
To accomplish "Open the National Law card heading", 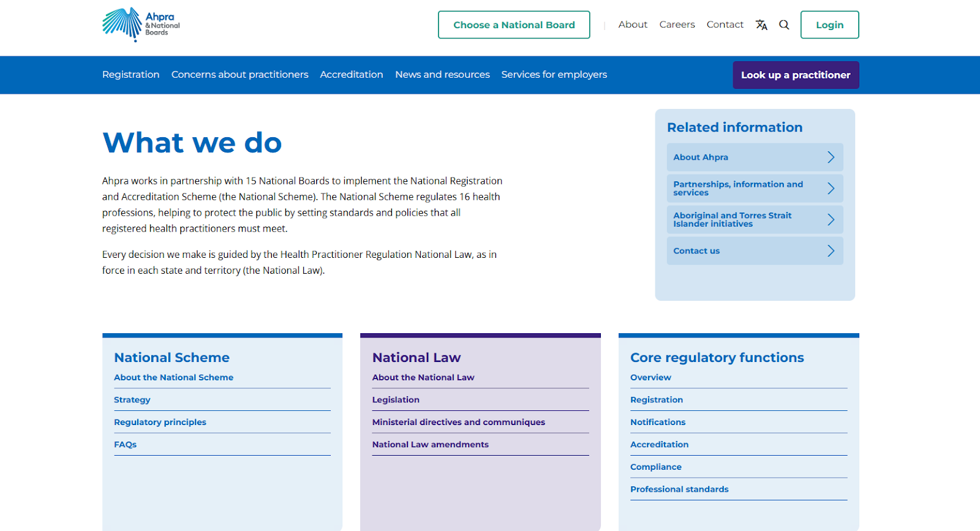I will (417, 358).
